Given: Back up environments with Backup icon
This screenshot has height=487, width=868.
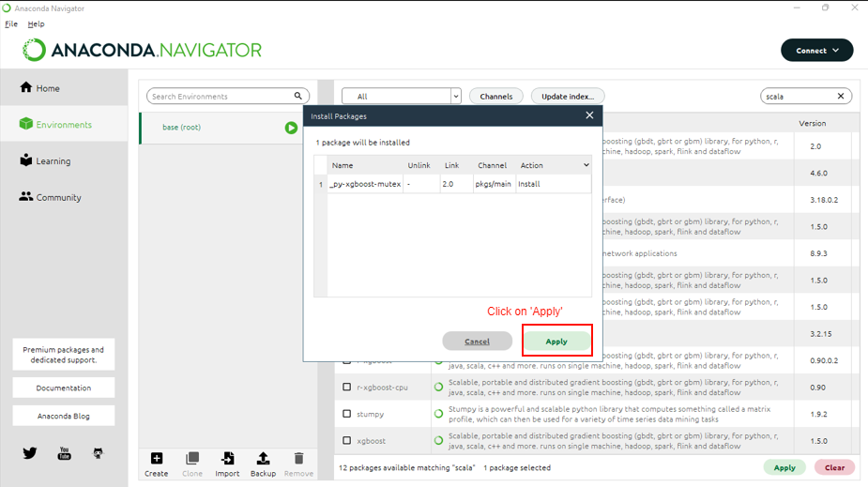Looking at the screenshot, I should 263,464.
